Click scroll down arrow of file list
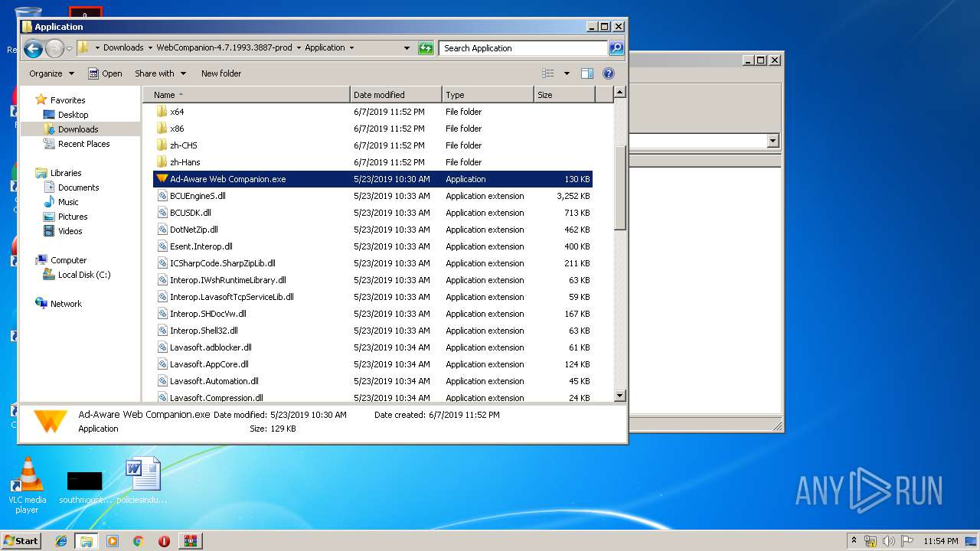This screenshot has width=980, height=551. coord(620,396)
